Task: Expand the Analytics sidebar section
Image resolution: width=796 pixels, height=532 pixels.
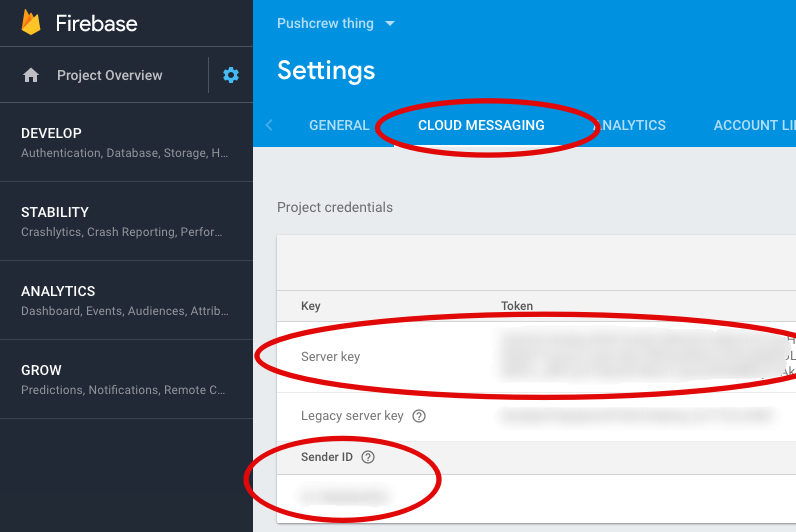Action: click(x=126, y=301)
